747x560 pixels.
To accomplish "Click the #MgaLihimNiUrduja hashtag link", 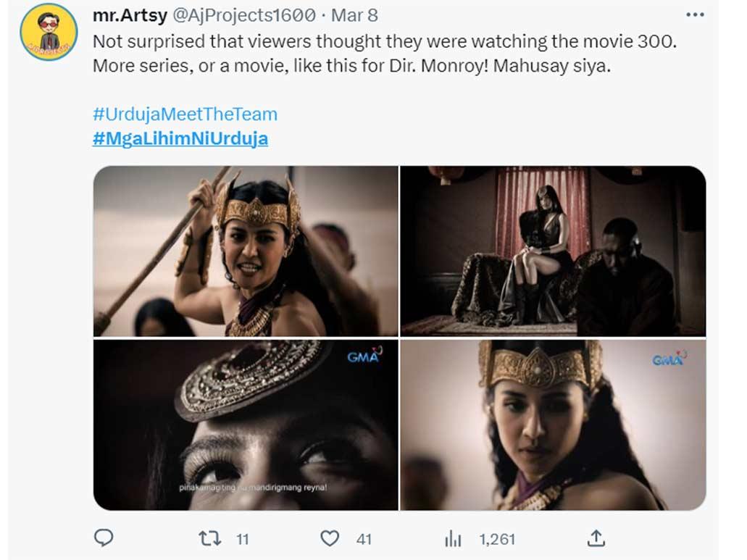I will point(180,138).
